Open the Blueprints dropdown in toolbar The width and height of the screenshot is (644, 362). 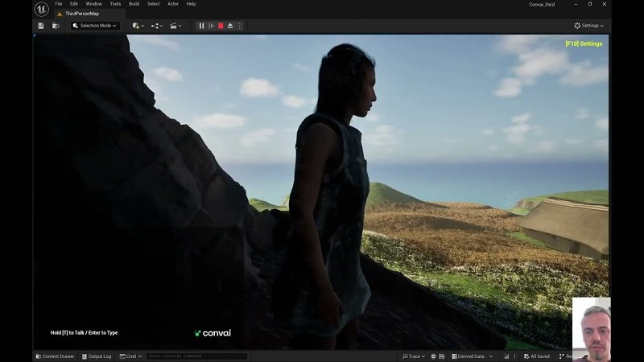coord(157,26)
